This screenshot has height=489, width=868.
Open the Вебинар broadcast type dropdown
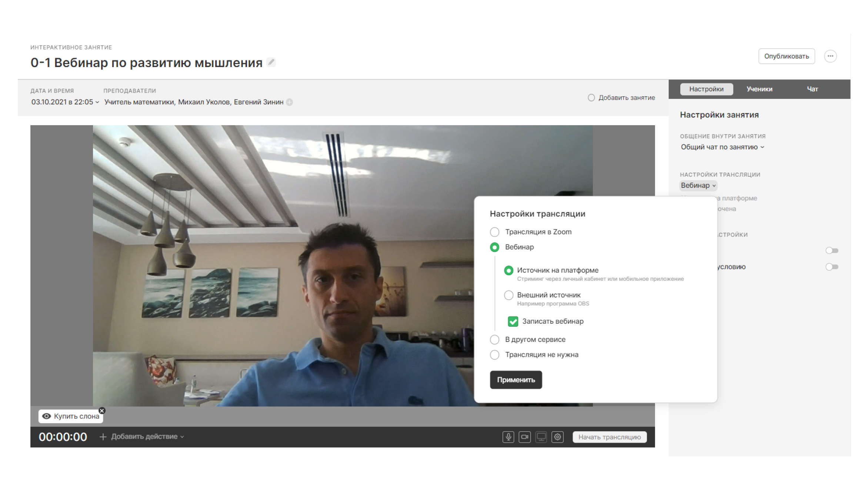click(x=698, y=185)
